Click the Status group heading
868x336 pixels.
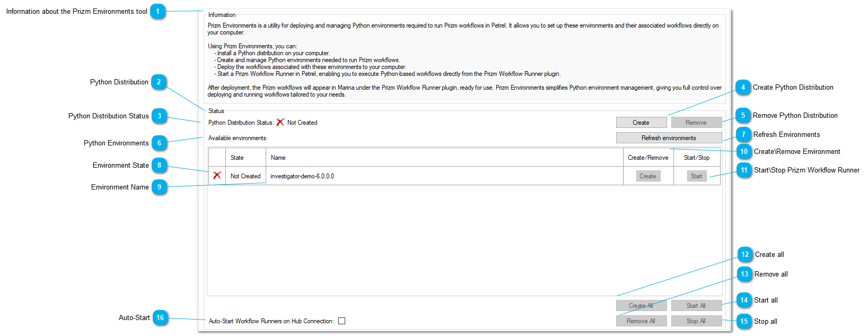[216, 111]
